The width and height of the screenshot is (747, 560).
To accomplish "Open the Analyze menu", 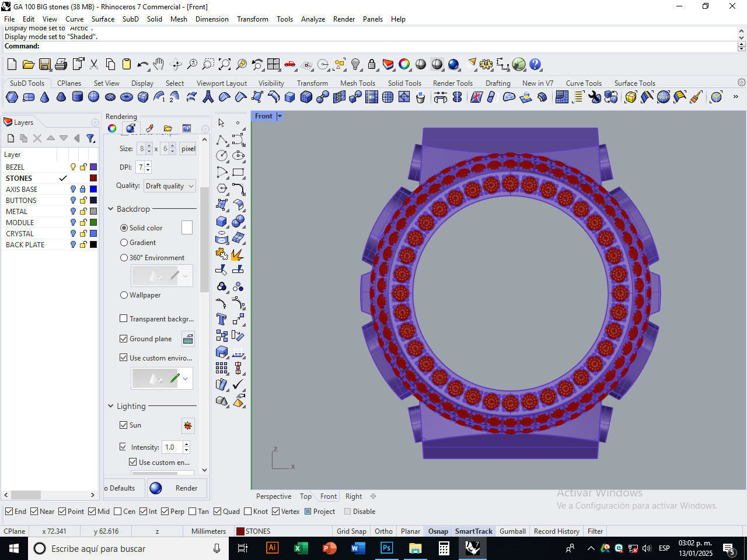I will coord(313,19).
